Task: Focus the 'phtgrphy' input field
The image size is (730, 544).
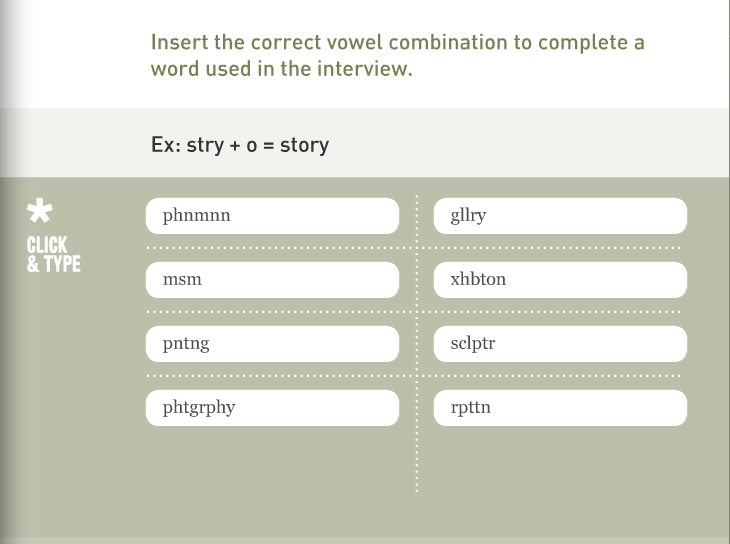Action: [x=272, y=408]
